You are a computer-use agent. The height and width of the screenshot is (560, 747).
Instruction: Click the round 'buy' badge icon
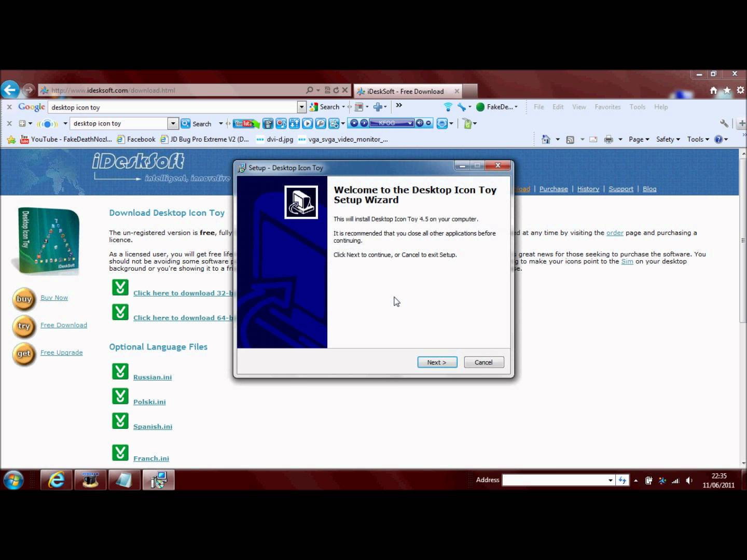click(24, 299)
